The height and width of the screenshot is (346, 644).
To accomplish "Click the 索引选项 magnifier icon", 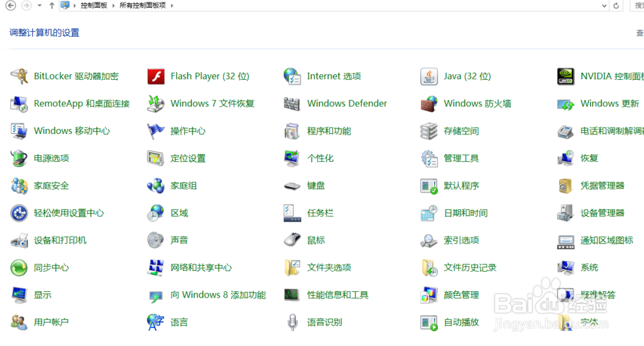I will (x=429, y=240).
